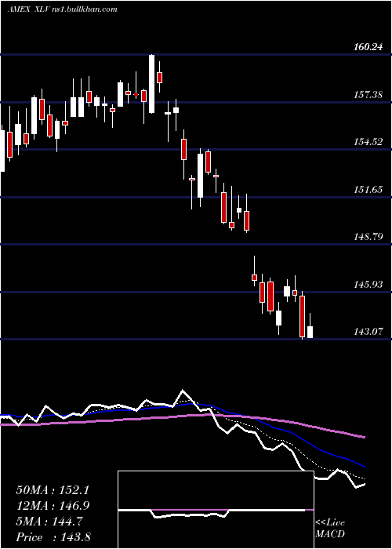The height and width of the screenshot is (549, 392).
Task: Click the 50MA : 152.1 readout
Action: (x=53, y=490)
